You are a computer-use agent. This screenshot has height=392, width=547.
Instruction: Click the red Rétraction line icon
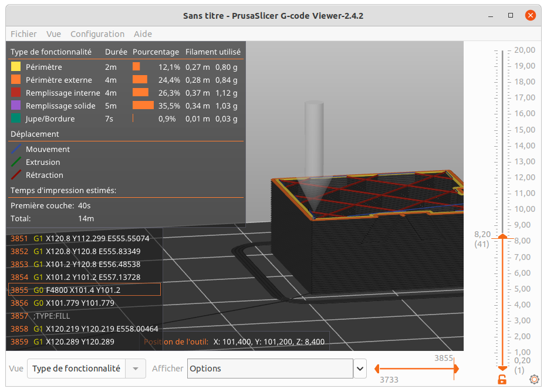pyautogui.click(x=16, y=175)
